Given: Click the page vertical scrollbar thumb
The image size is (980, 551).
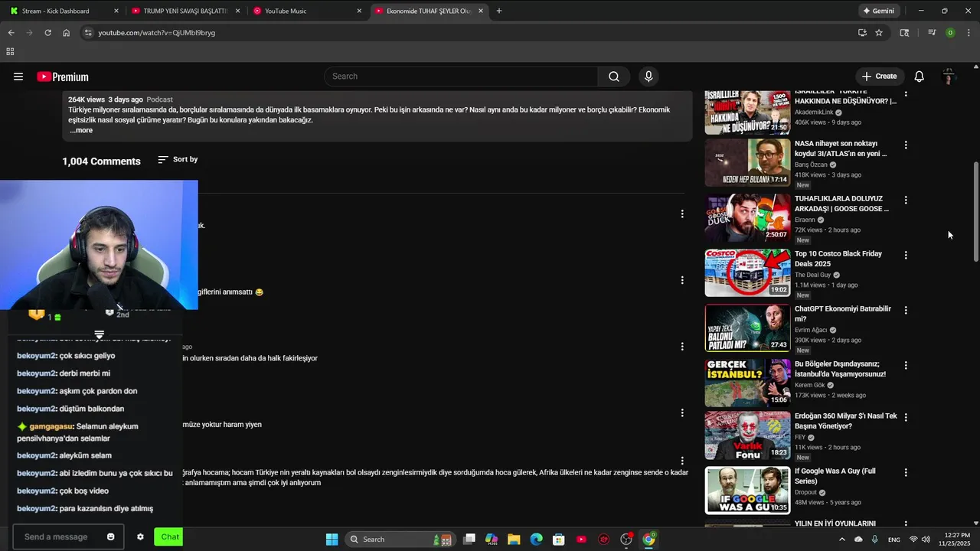Looking at the screenshot, I should [x=975, y=212].
